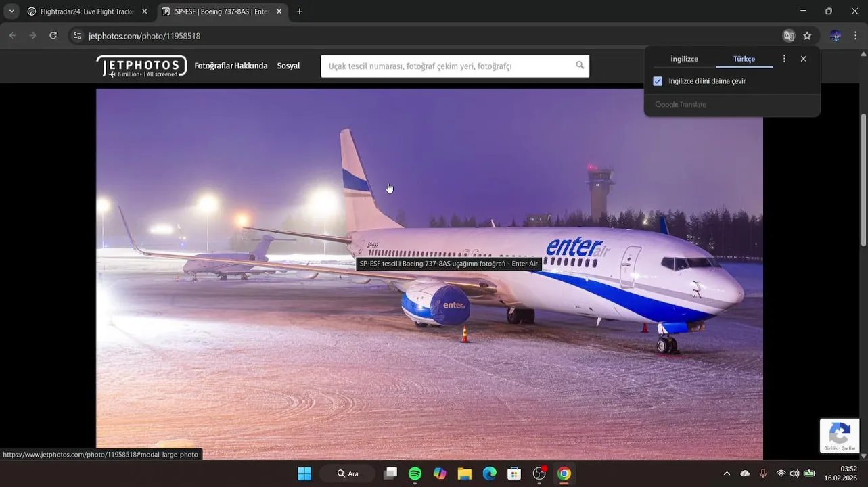Click the address bar URL jetphotos.com/photo/11958518

click(x=144, y=36)
